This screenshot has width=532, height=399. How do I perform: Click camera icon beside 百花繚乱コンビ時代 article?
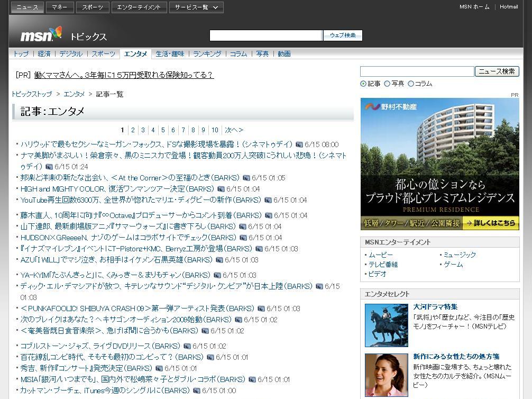point(210,358)
